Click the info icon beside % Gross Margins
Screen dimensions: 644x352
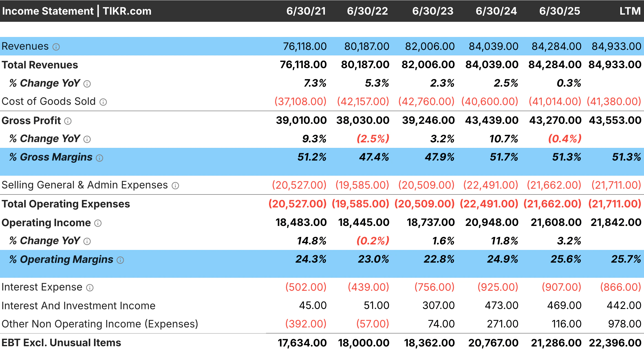[x=99, y=158]
